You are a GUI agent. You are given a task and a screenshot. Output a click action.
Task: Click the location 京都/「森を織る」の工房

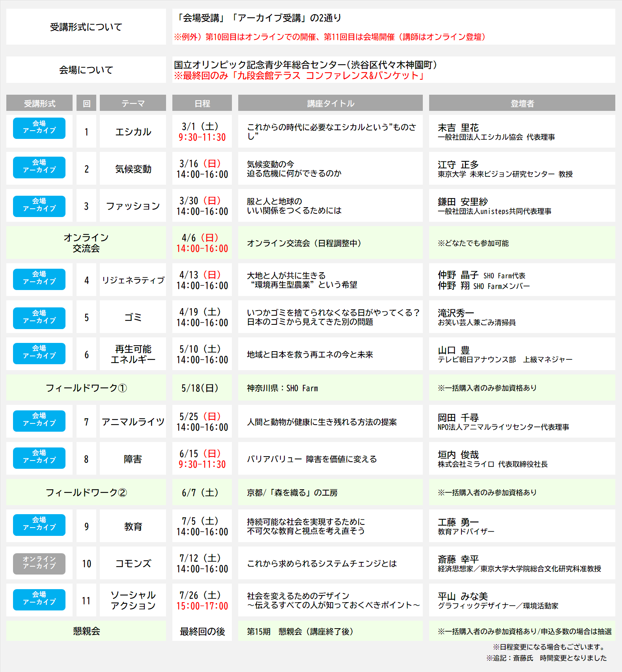292,492
